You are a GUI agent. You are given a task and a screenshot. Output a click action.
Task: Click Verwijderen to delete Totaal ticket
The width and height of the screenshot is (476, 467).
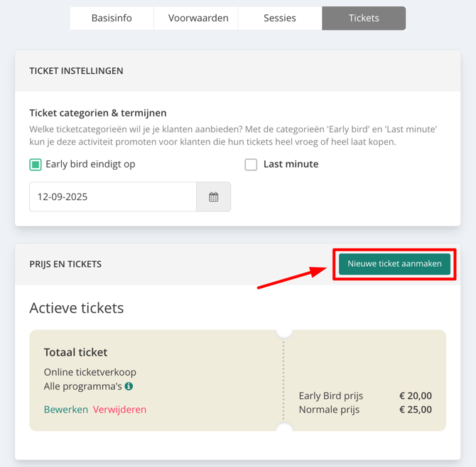tap(119, 410)
